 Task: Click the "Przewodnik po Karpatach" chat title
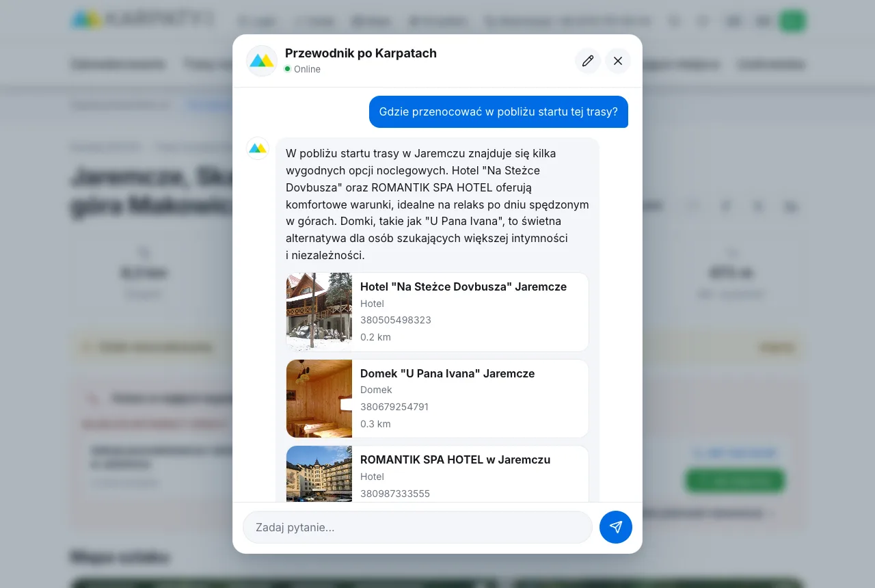point(361,53)
